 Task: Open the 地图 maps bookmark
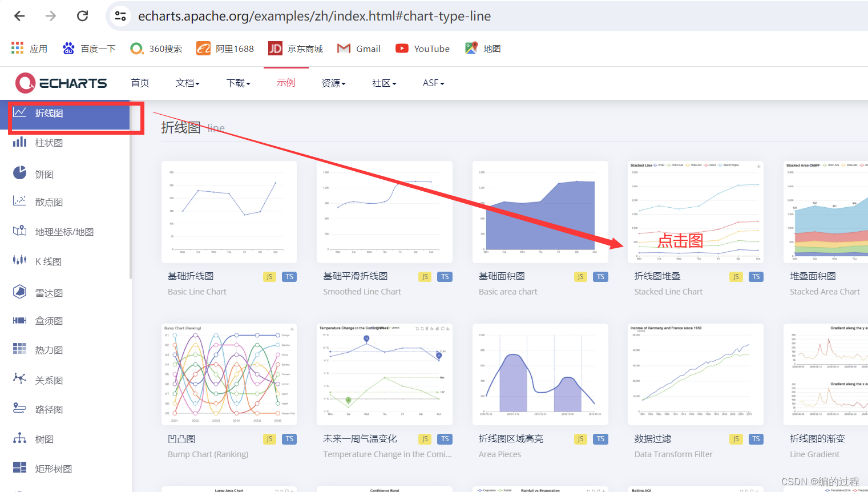tap(483, 49)
